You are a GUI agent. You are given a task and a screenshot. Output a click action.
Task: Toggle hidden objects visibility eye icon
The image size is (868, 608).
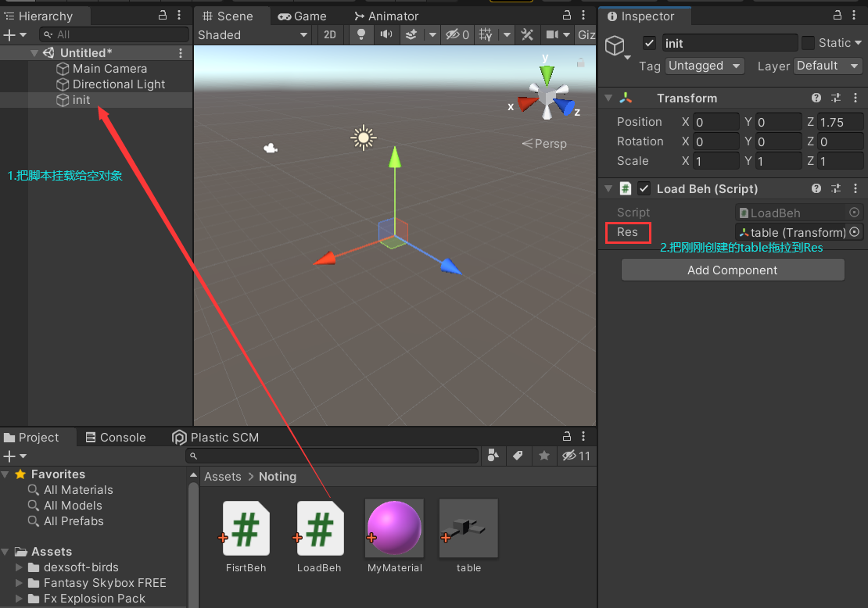click(x=457, y=35)
